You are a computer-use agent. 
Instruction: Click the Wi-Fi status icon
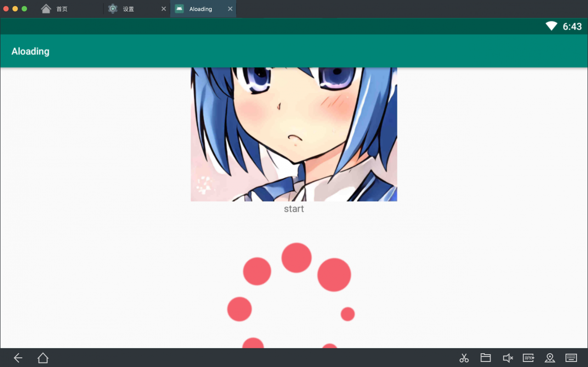(551, 26)
